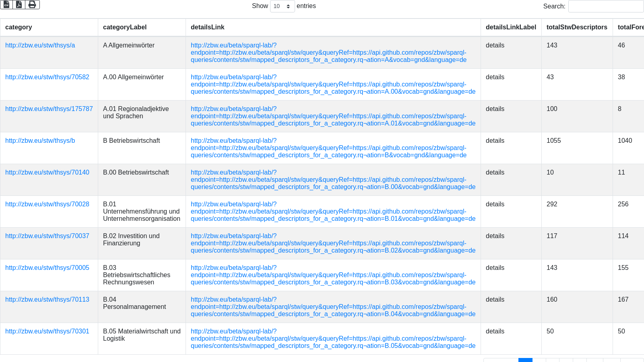This screenshot has height=362, width=644.
Task: Print the table using printer icon
Action: click(32, 4)
